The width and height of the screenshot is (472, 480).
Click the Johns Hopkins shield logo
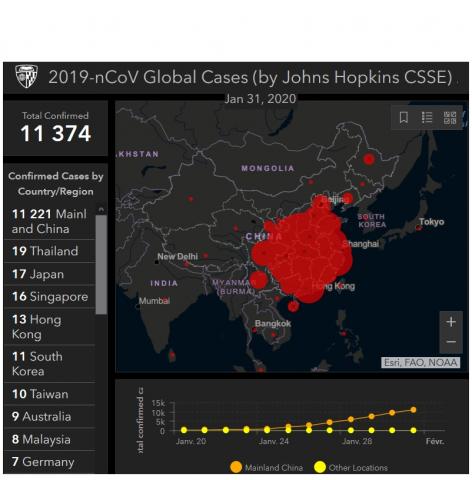tap(27, 76)
